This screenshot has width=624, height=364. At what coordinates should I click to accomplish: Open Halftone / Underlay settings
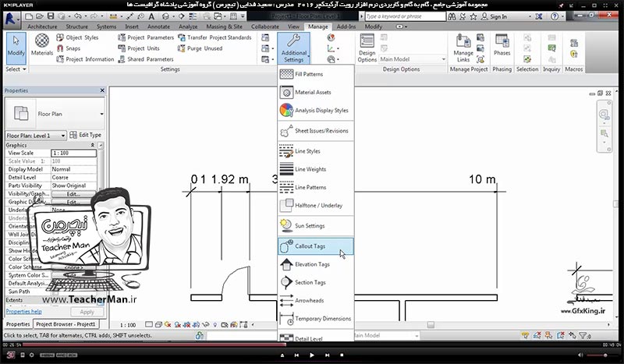point(316,205)
